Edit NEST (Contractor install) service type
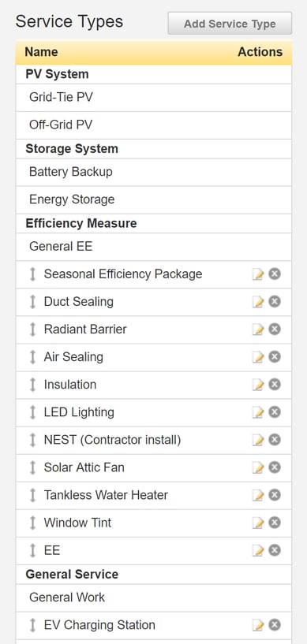The height and width of the screenshot is (644, 307). [258, 440]
